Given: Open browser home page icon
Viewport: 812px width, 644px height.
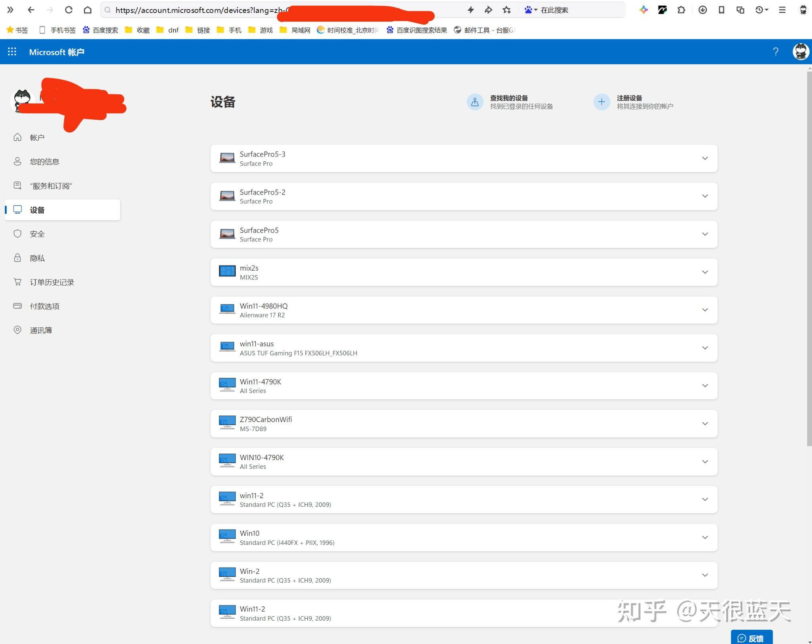Looking at the screenshot, I should 88,10.
